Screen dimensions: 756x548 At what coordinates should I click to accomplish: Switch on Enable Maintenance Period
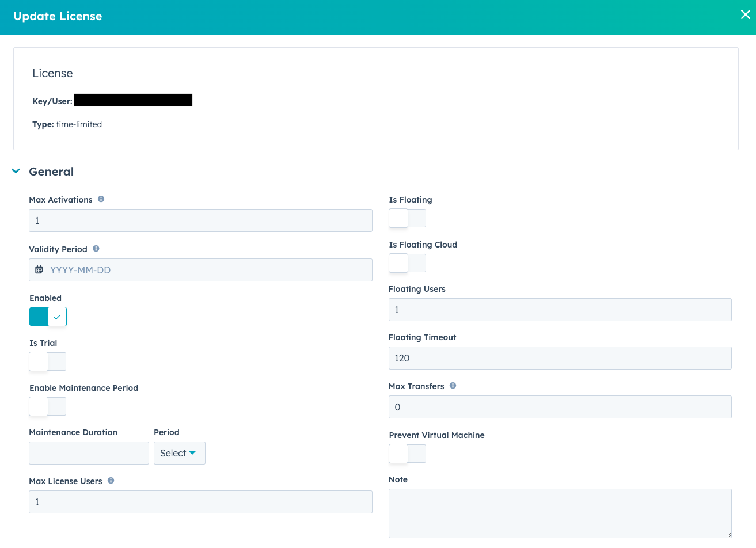pyautogui.click(x=48, y=406)
